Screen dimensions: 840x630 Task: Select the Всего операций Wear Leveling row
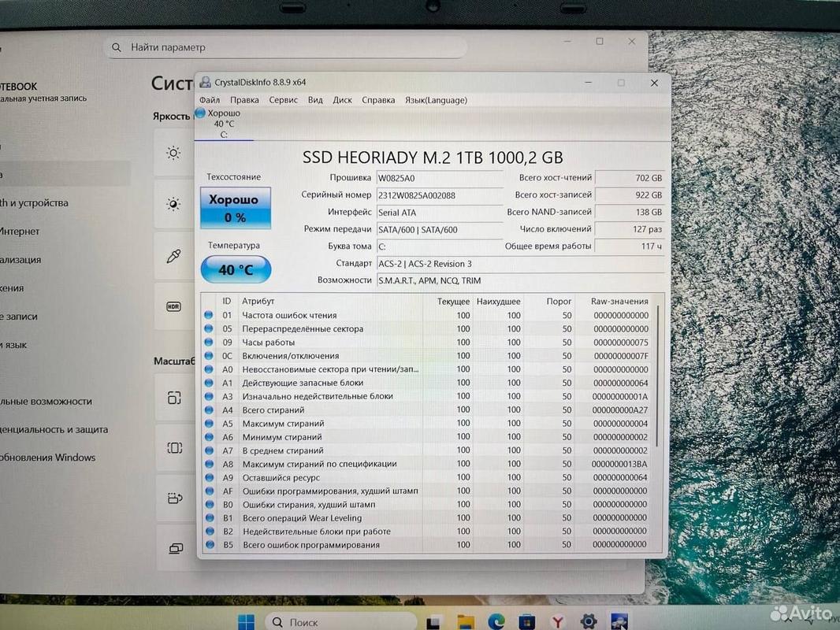point(428,517)
